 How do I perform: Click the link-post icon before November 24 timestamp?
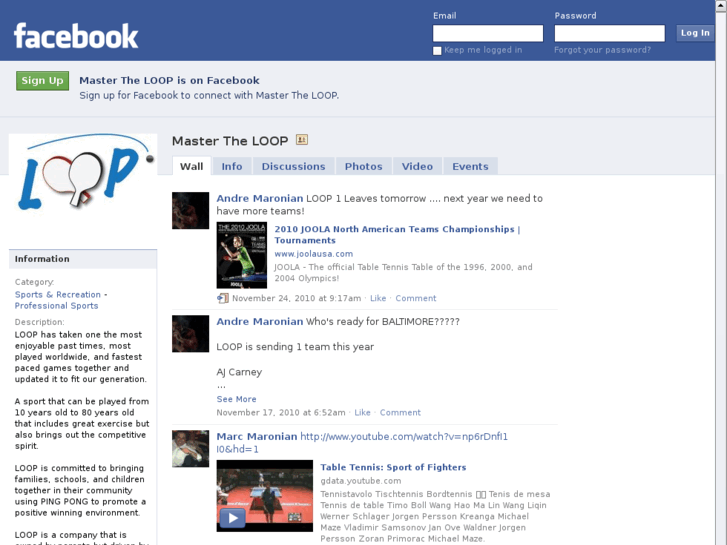tap(223, 298)
